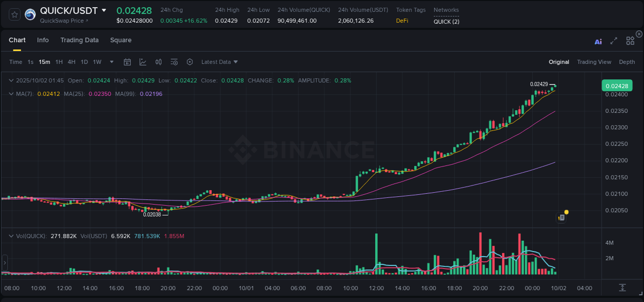Switch to the Depth chart view
This screenshot has height=302, width=644.
[627, 62]
